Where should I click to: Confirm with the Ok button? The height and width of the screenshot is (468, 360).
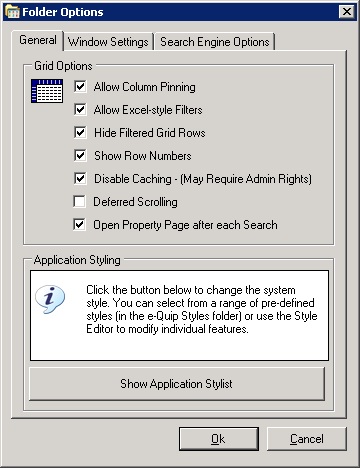tap(219, 439)
